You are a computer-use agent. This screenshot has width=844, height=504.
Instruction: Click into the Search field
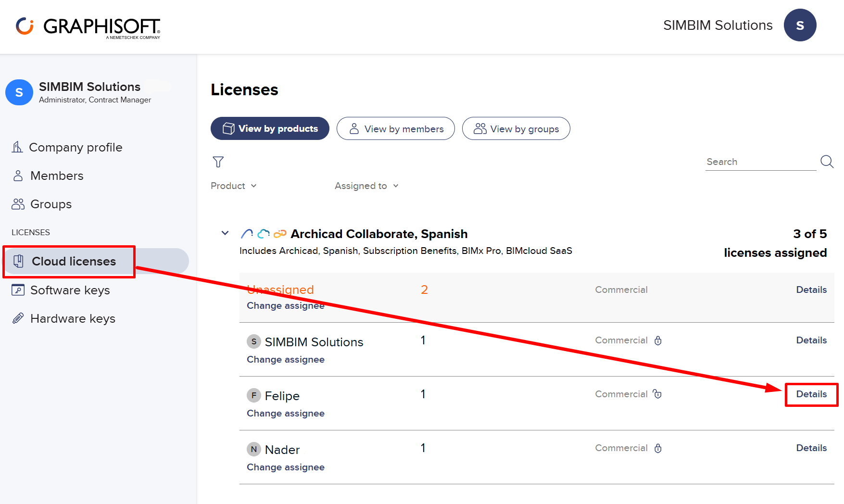click(760, 162)
